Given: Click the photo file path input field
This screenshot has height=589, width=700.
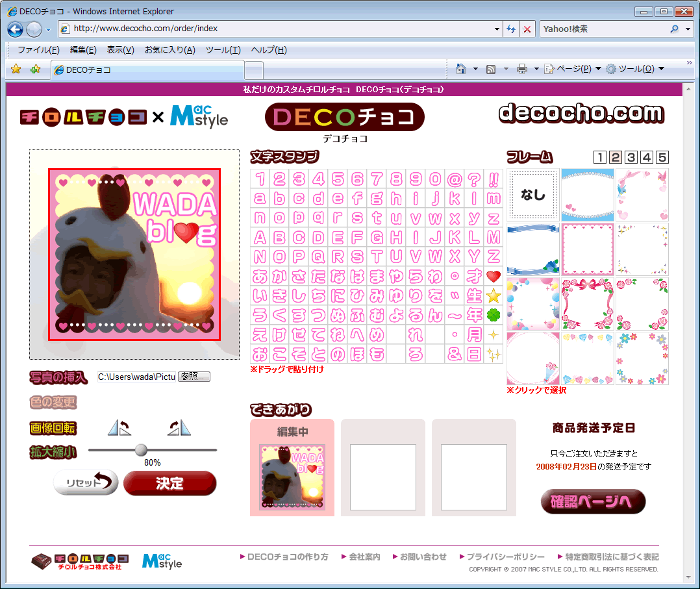Looking at the screenshot, I should (136, 377).
